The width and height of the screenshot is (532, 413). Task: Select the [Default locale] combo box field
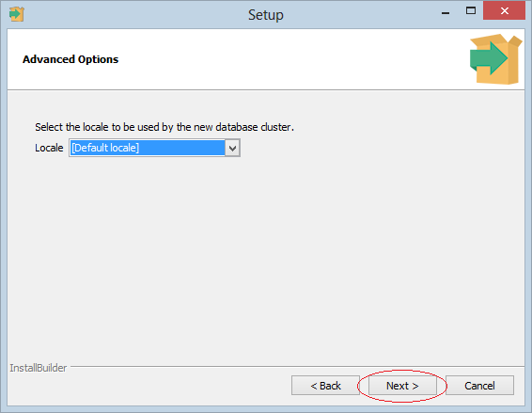[154, 148]
